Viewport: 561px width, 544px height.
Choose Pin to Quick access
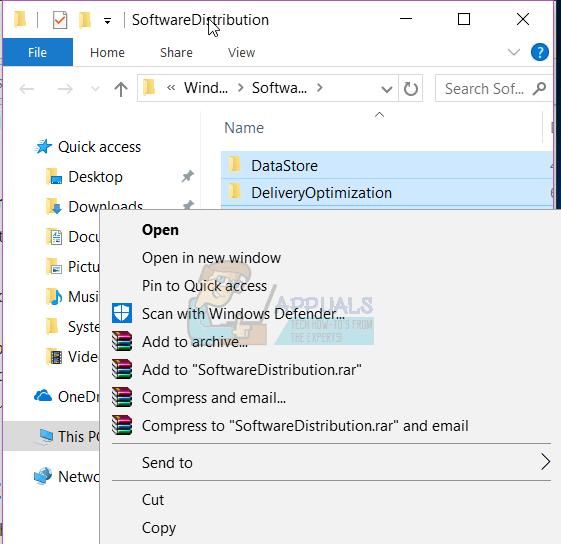(204, 286)
